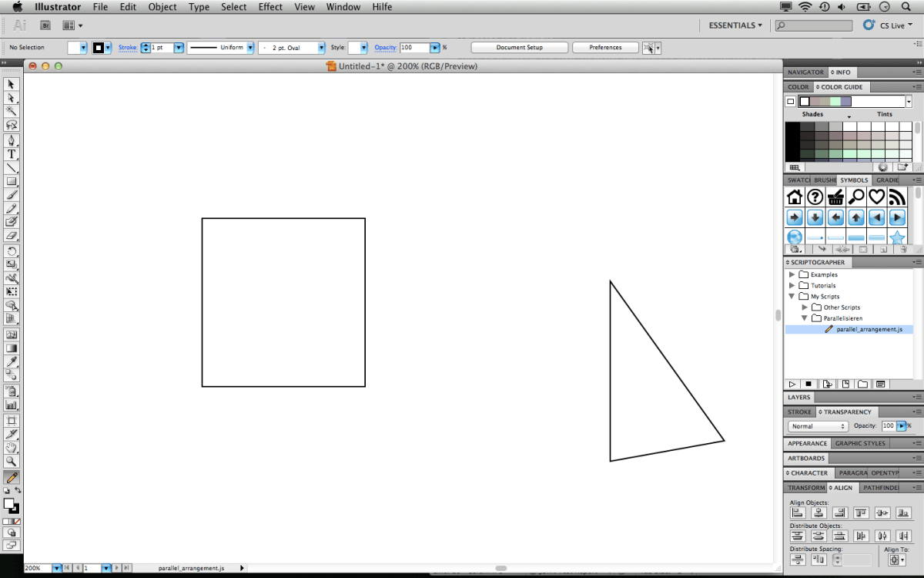Click Horizontal Align Left icon
The image size is (924, 578).
click(798, 512)
